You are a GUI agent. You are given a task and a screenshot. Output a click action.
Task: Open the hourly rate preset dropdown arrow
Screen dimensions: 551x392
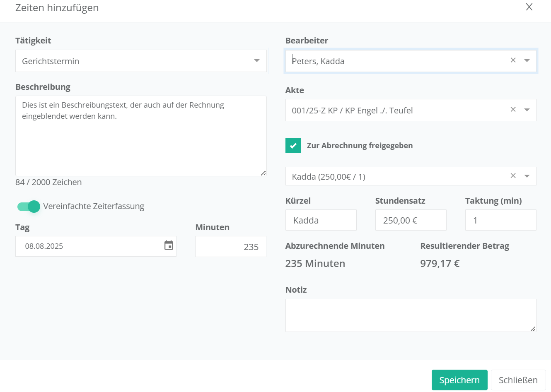click(x=527, y=176)
